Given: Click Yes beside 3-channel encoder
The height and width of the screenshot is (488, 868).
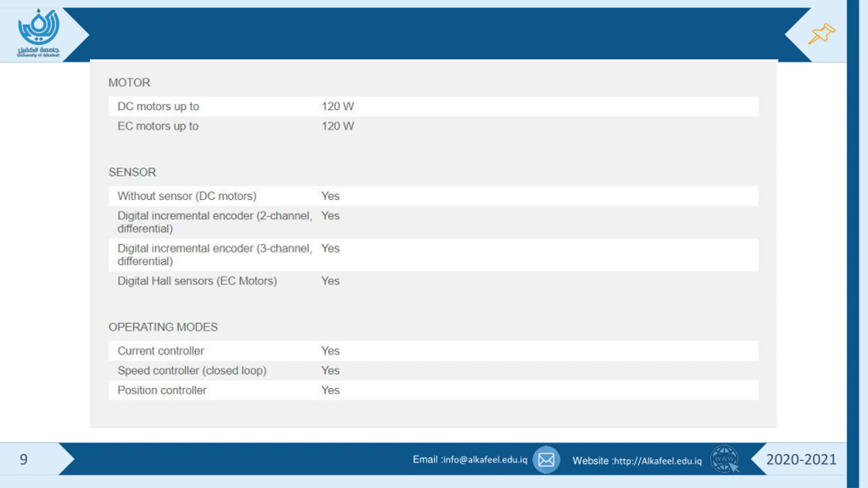Looking at the screenshot, I should (330, 248).
